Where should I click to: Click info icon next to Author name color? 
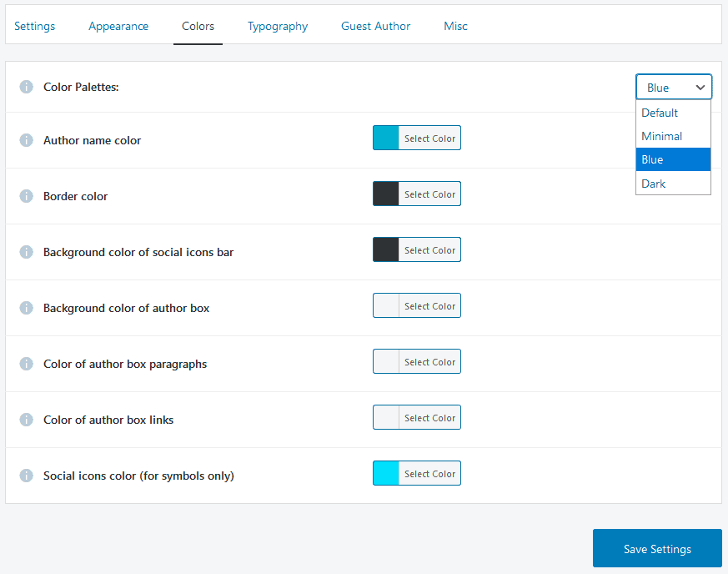click(x=27, y=140)
